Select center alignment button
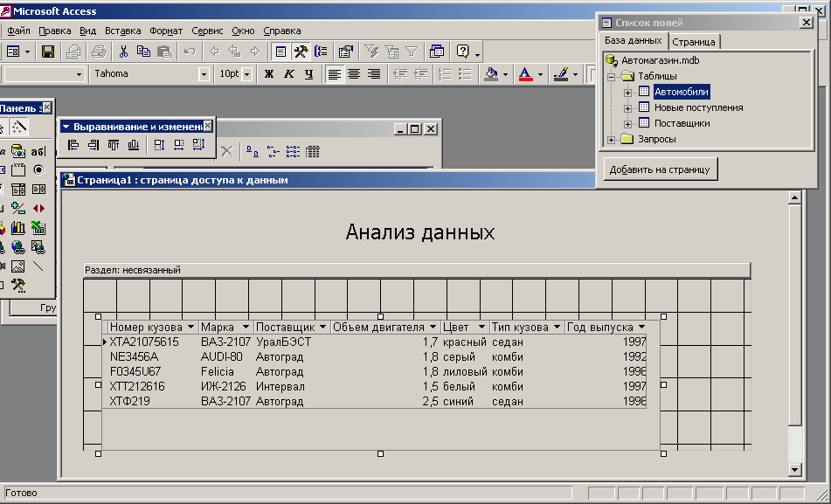 point(354,74)
